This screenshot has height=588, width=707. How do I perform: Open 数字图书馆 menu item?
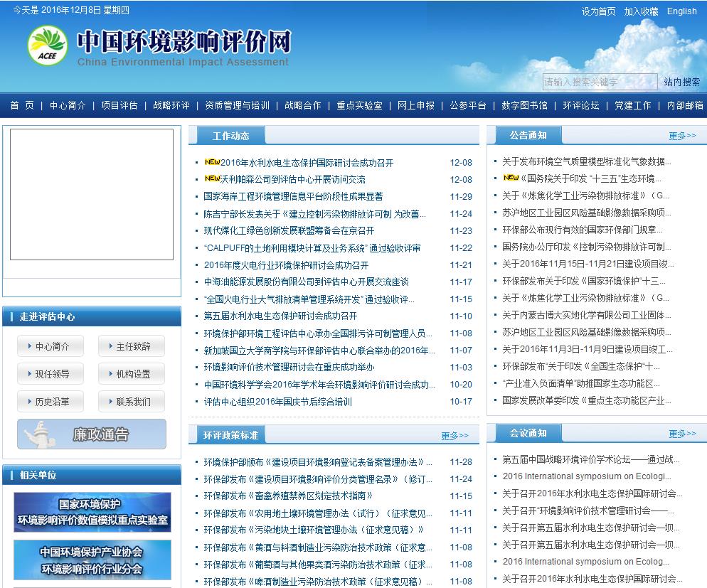524,105
